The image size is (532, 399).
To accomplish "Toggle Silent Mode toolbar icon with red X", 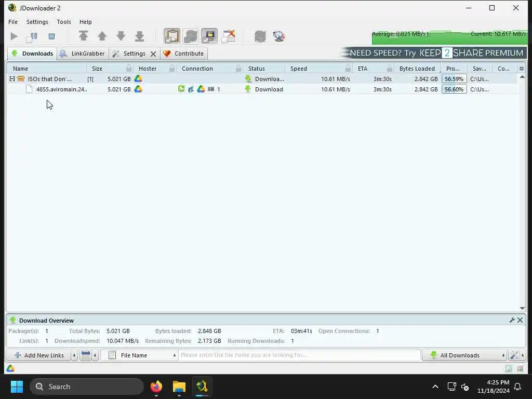I will coord(229,36).
